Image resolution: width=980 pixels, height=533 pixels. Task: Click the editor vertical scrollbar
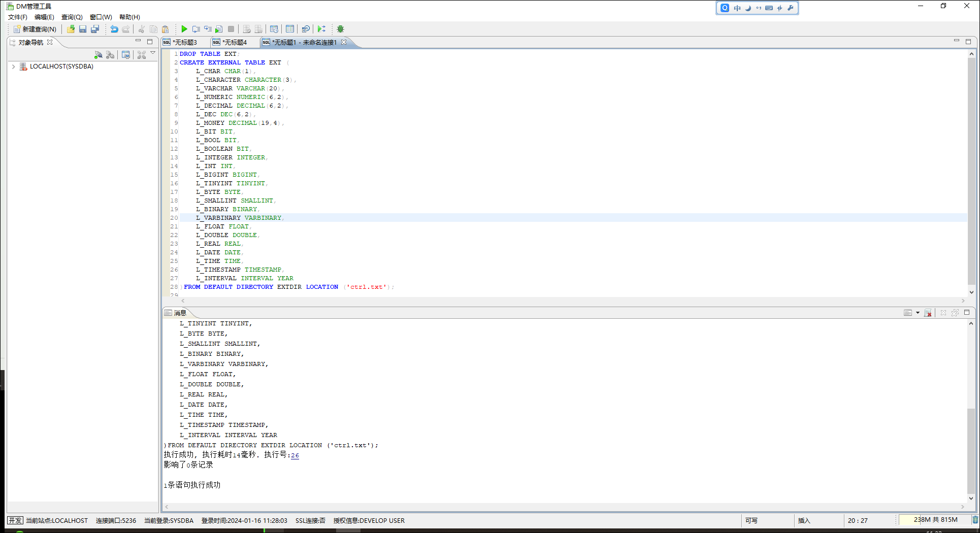pyautogui.click(x=971, y=173)
